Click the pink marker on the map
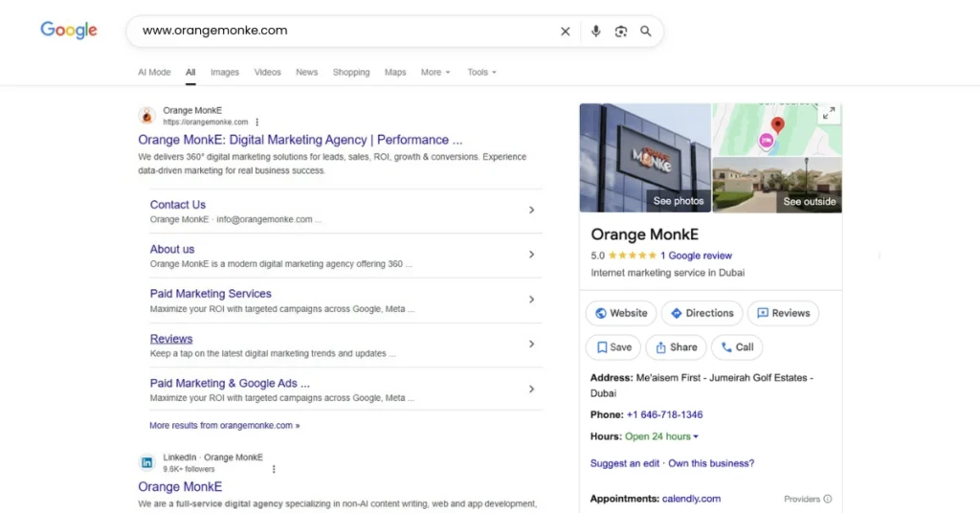 click(767, 140)
